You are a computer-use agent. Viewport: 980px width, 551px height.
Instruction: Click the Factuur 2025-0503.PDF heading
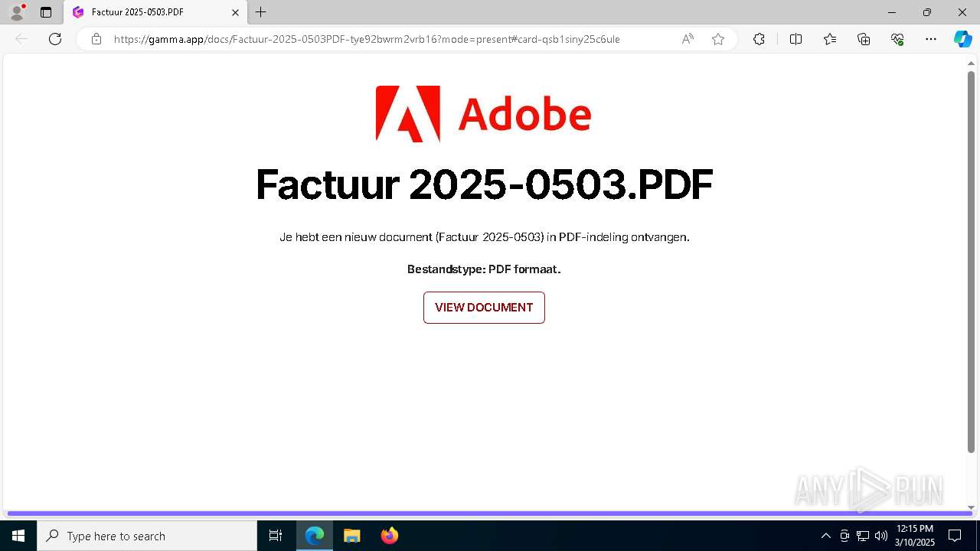point(484,184)
